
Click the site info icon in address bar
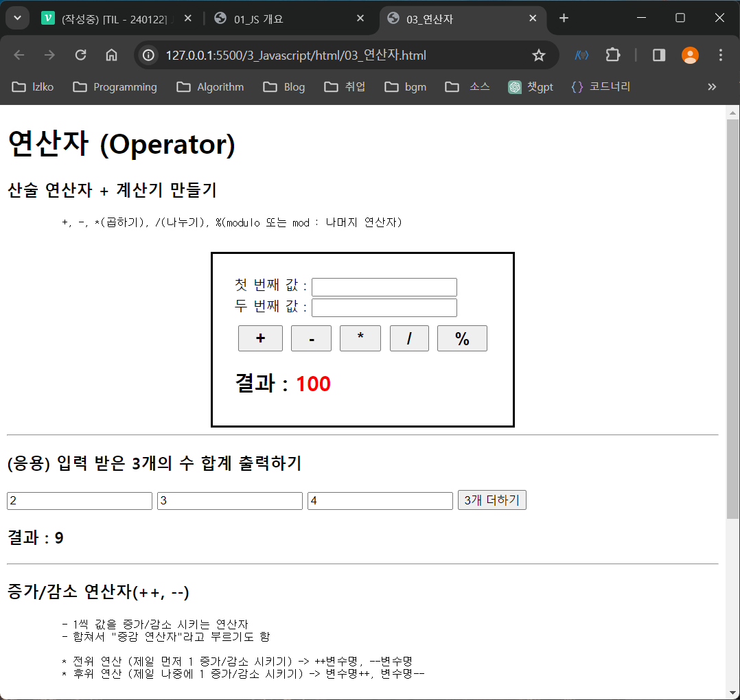click(x=148, y=56)
